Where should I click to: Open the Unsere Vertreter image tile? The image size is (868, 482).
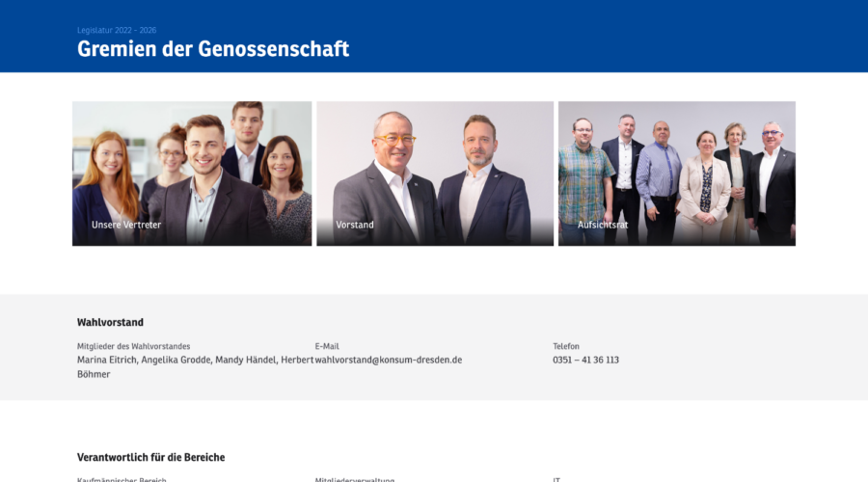coord(192,174)
